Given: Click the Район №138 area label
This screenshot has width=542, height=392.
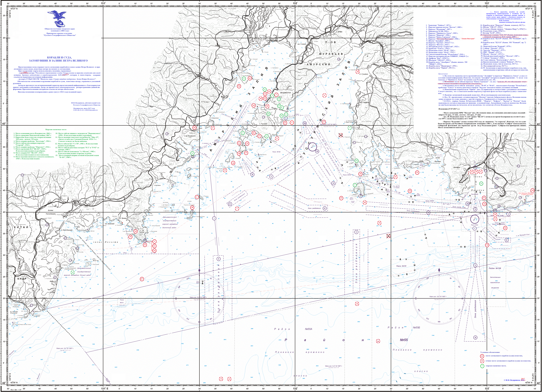Looking at the screenshot, I should click(x=495, y=268).
